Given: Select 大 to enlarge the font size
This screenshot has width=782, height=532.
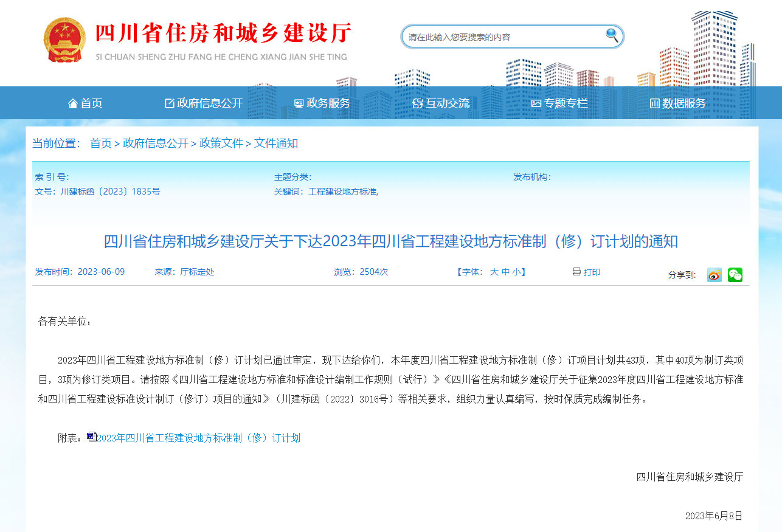Looking at the screenshot, I should coord(494,272).
